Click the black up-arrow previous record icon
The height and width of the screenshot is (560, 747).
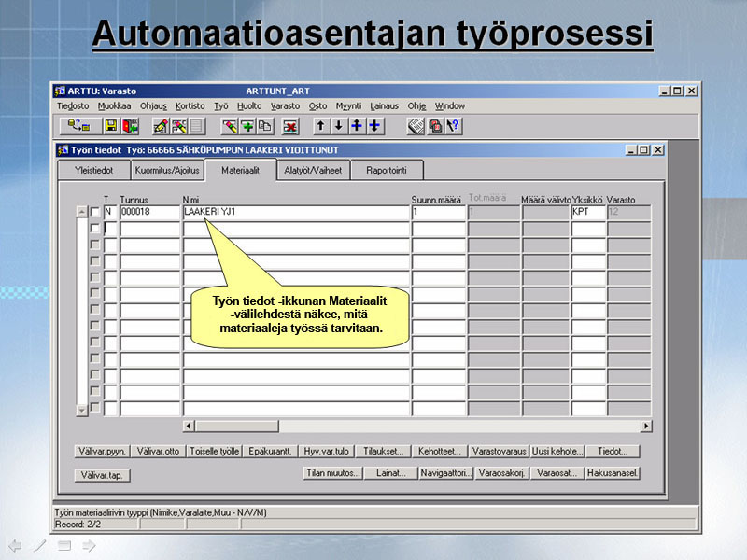tap(320, 126)
